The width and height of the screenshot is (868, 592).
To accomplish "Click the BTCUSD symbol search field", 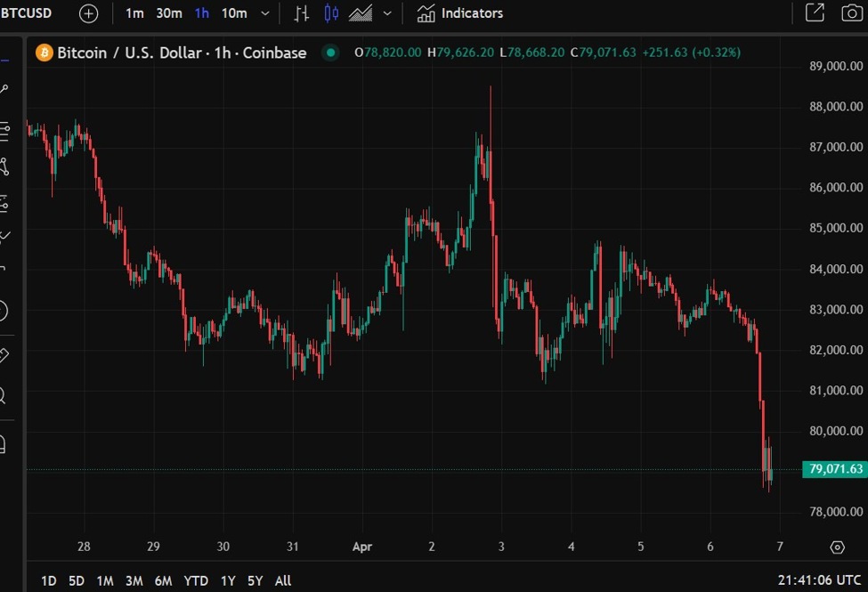I will point(26,12).
